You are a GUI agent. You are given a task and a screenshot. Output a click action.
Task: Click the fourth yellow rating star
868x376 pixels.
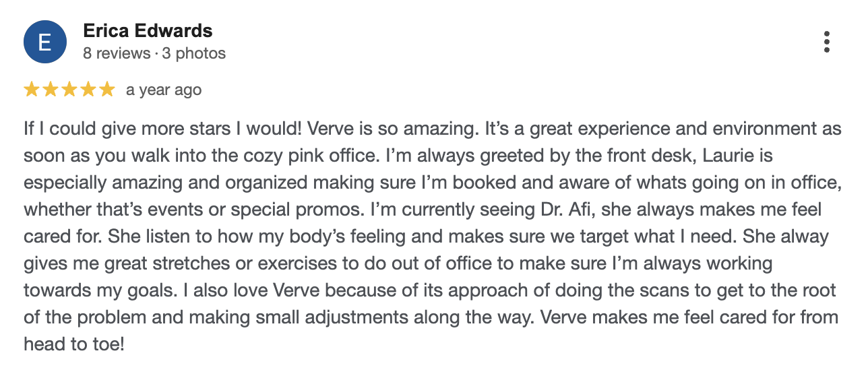click(x=88, y=90)
